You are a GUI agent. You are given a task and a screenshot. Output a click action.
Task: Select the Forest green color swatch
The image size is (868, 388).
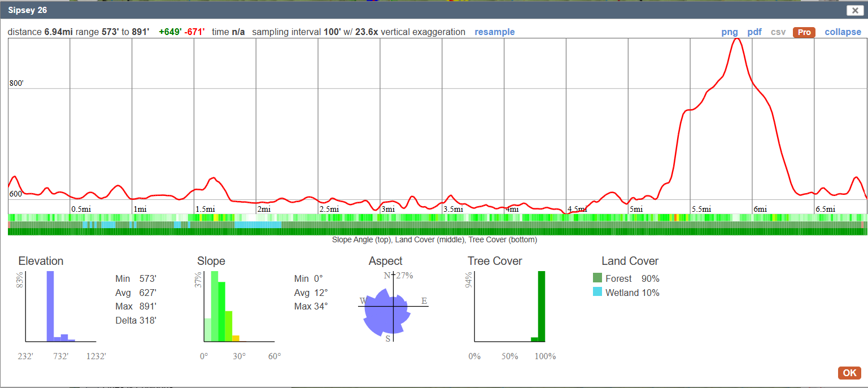[597, 278]
